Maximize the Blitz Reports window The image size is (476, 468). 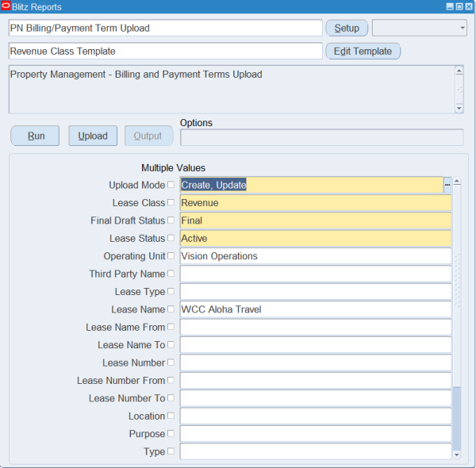coord(459,6)
